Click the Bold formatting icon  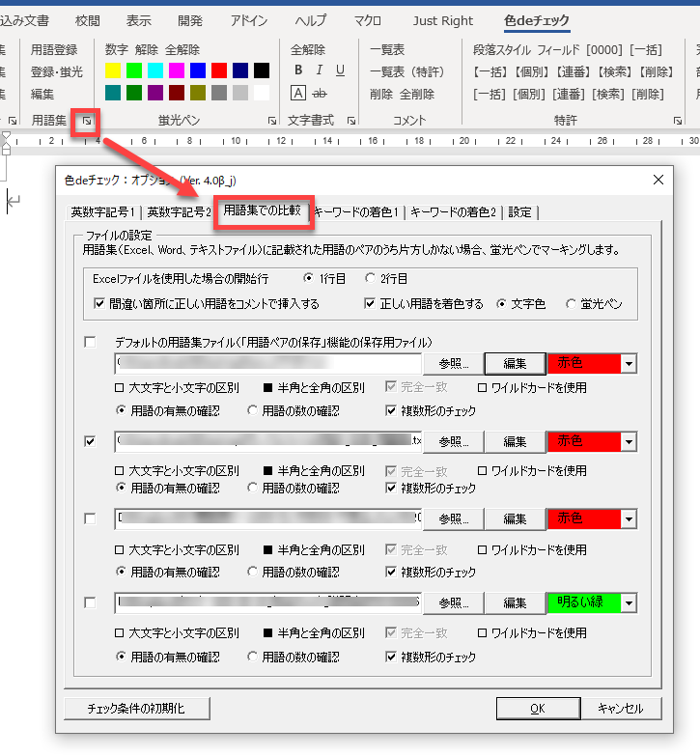(298, 70)
